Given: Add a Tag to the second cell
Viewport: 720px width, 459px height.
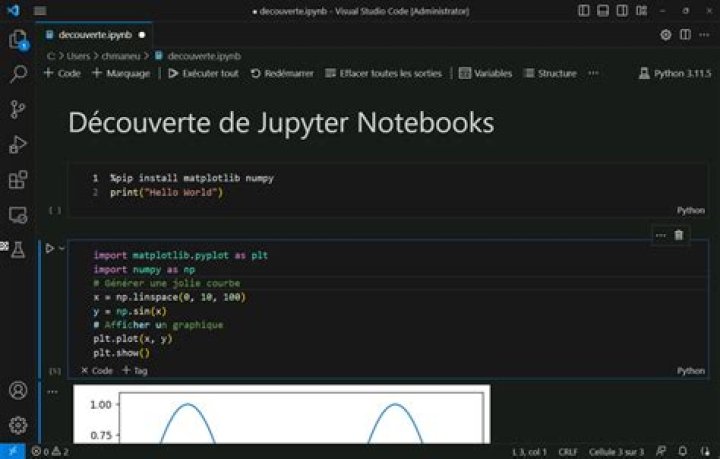Looking at the screenshot, I should (135, 370).
